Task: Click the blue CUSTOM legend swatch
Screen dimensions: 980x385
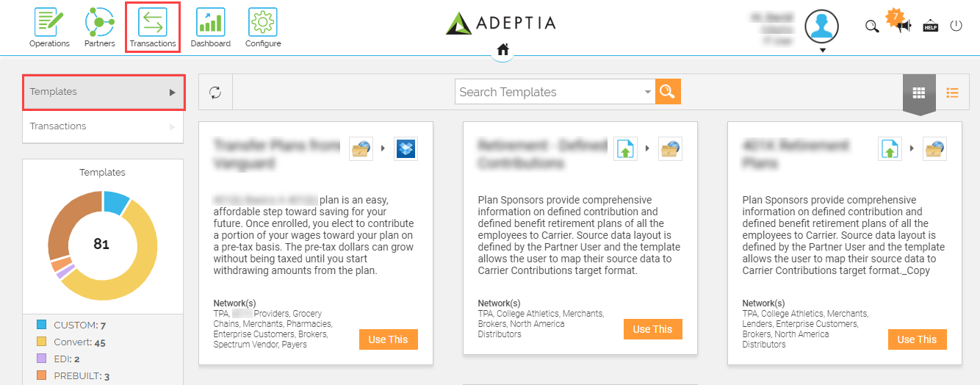Action: coord(42,325)
